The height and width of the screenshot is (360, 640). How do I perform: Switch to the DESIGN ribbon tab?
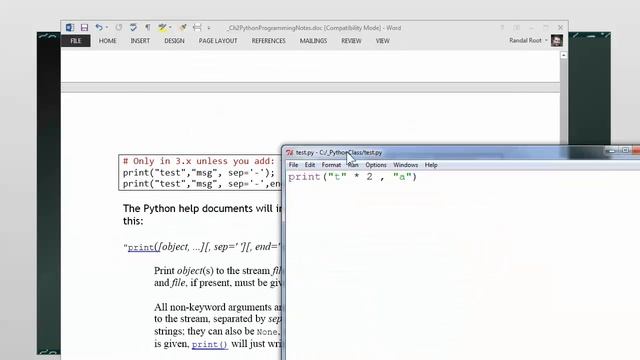(x=174, y=41)
